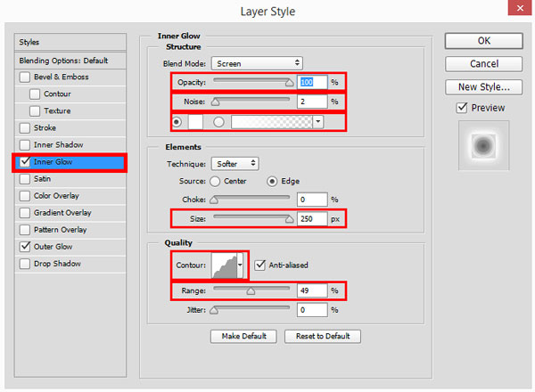Enable the Pattern Overlay checkbox
This screenshot has height=392, width=535.
tap(25, 230)
